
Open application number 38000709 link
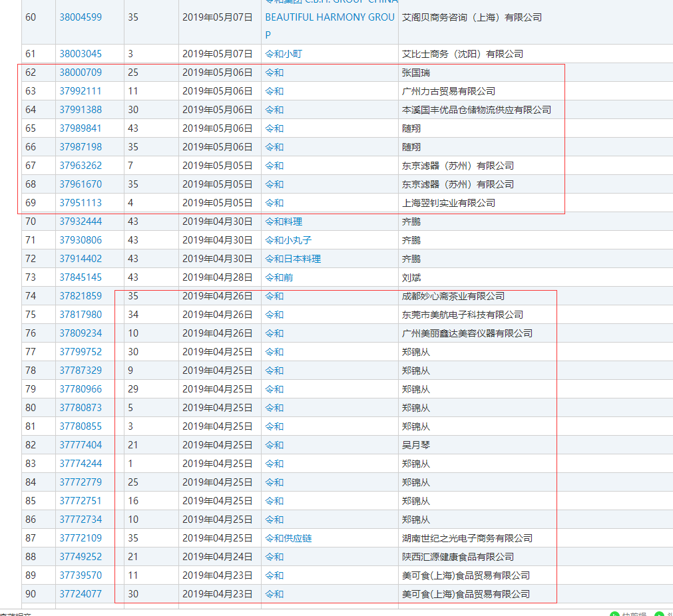81,73
